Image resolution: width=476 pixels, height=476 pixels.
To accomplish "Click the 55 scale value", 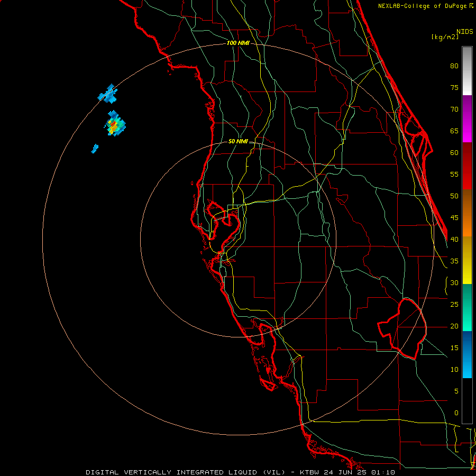I will click(x=454, y=174).
